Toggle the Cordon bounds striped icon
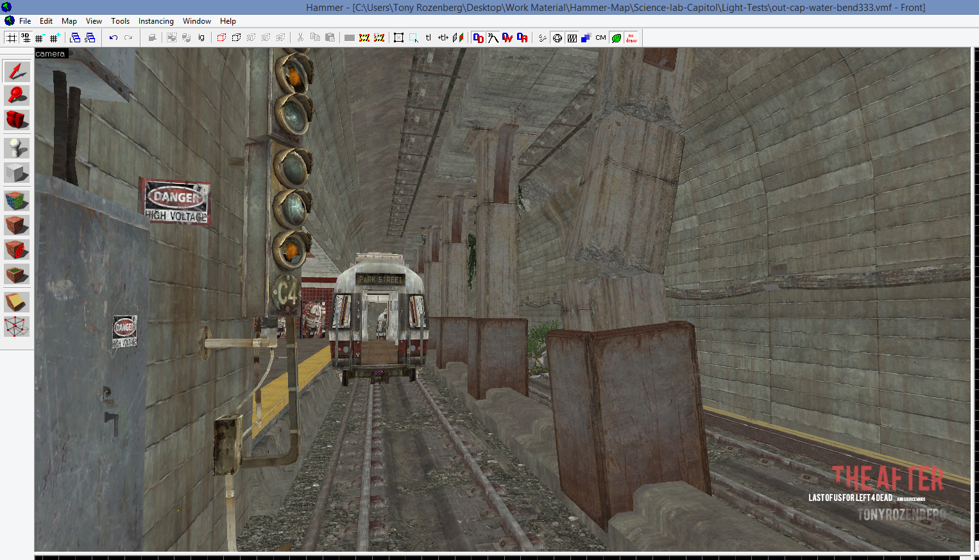The height and width of the screenshot is (560, 979). click(364, 38)
